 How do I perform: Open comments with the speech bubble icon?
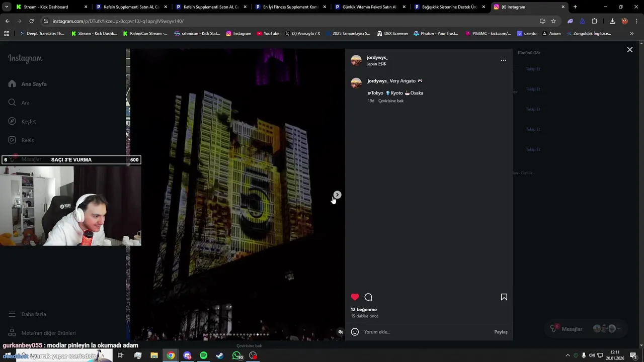tap(368, 297)
